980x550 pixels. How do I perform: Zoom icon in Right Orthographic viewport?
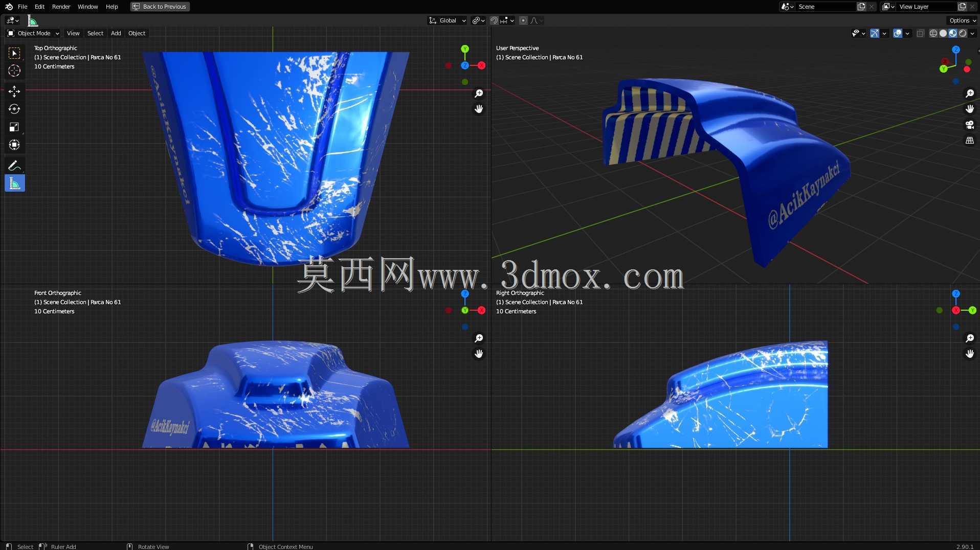point(970,338)
